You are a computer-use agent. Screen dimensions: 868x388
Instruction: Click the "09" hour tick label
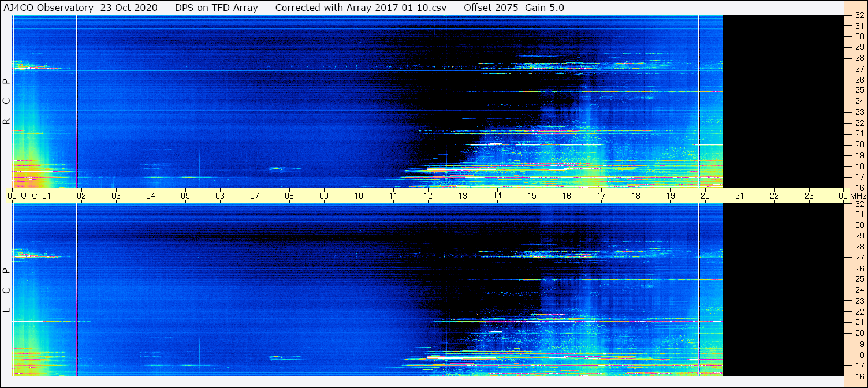tap(324, 196)
